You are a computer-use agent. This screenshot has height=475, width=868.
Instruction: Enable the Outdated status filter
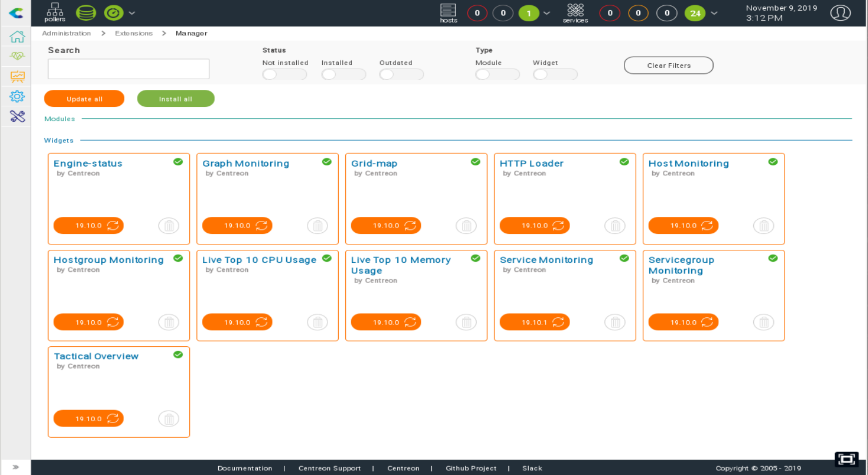(401, 74)
